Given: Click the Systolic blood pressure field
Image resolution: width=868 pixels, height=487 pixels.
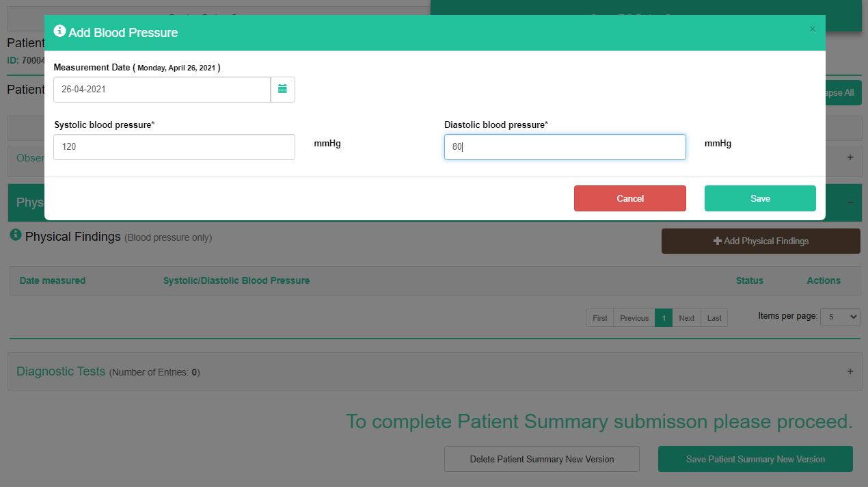Looking at the screenshot, I should pyautogui.click(x=174, y=147).
